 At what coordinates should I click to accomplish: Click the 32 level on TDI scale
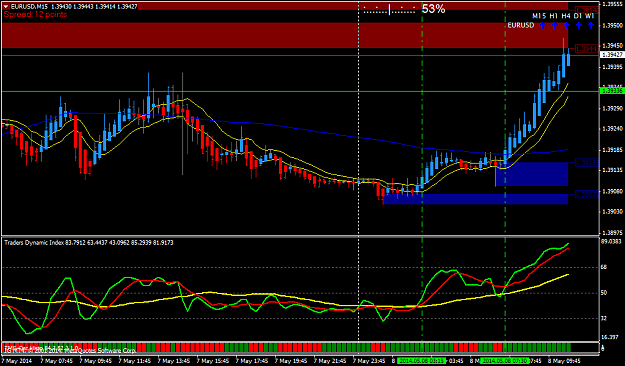pyautogui.click(x=603, y=318)
